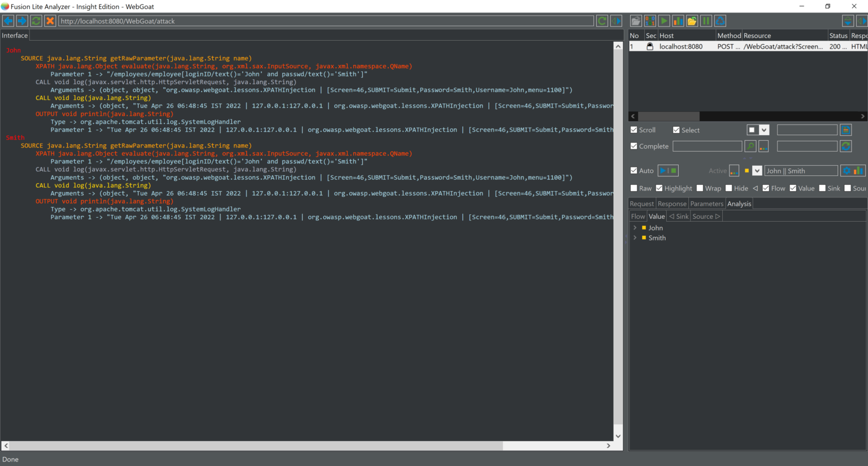Open the dropdown beside John || Smith field

(757, 171)
